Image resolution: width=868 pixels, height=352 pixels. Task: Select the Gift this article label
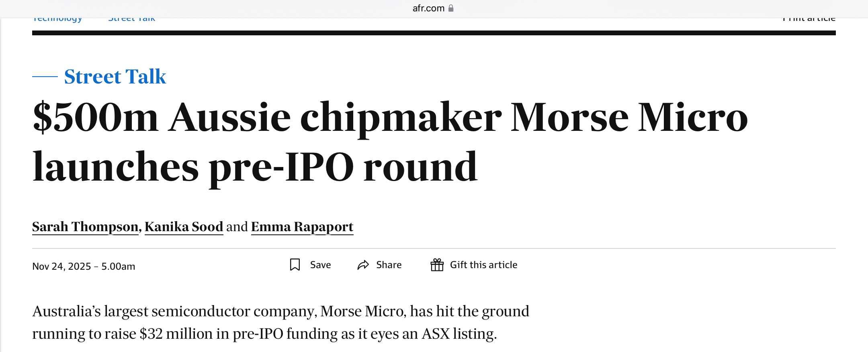483,265
